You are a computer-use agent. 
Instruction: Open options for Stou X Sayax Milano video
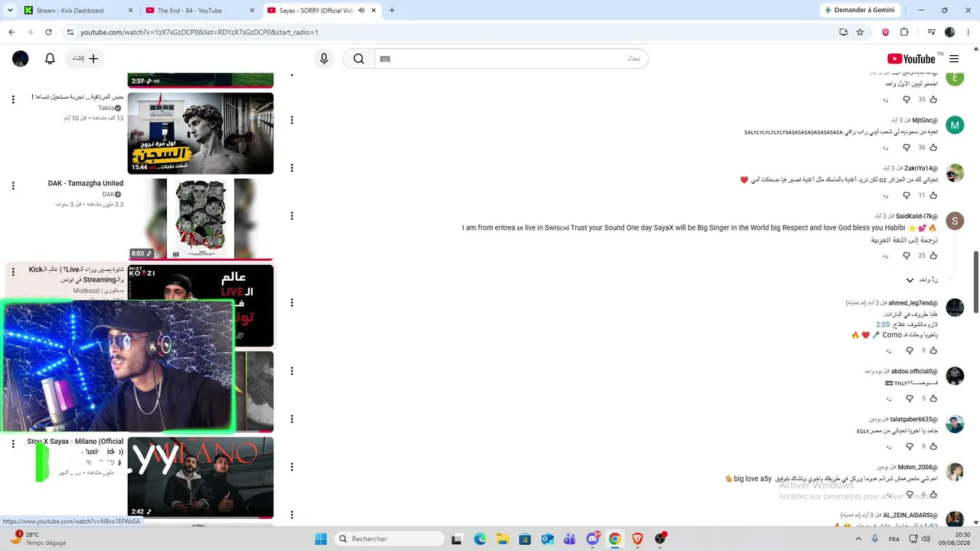pyautogui.click(x=13, y=443)
